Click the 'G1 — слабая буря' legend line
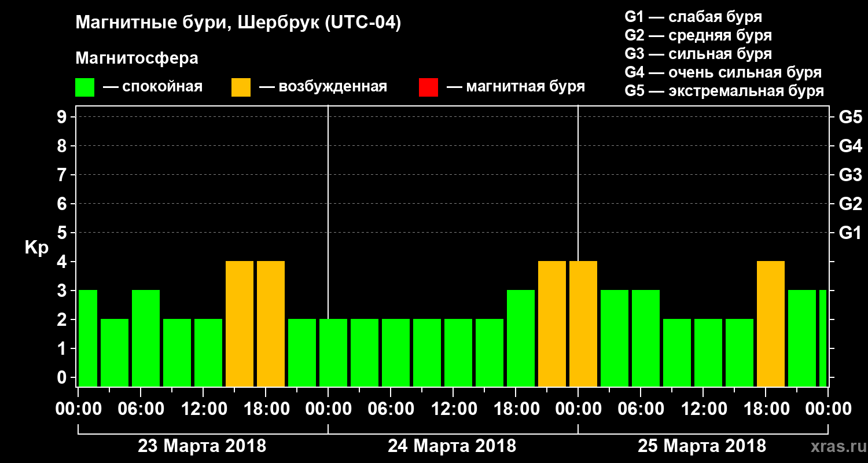The image size is (868, 463). (693, 17)
